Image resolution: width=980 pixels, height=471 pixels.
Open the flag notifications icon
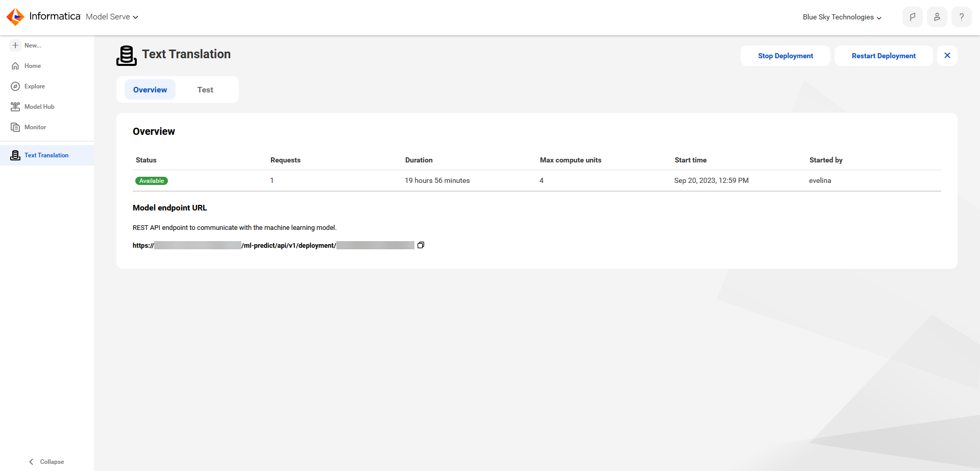click(913, 17)
